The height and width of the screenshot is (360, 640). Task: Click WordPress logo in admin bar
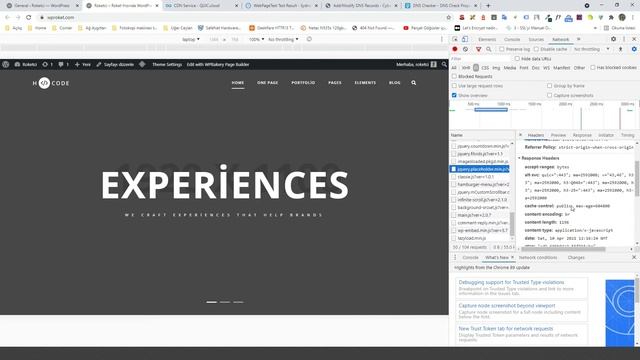pyautogui.click(x=6, y=64)
